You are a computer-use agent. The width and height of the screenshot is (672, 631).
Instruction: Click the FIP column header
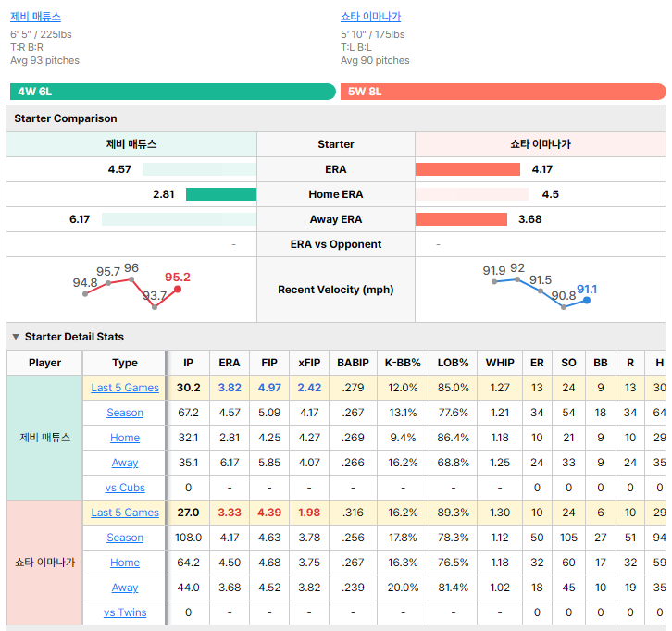(269, 363)
